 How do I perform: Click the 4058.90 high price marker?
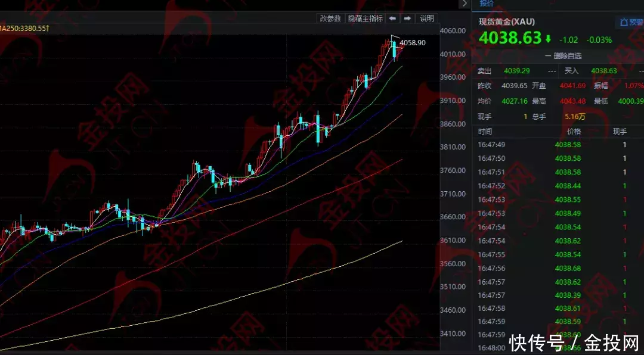[x=412, y=42]
